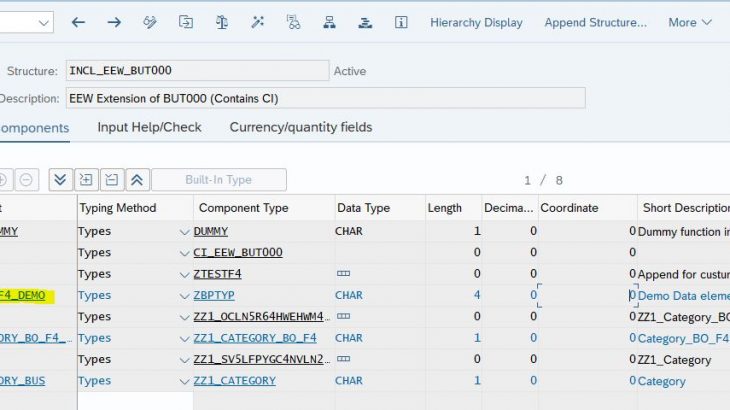Open the ZBPTYP component type link
Image resolution: width=730 pixels, height=410 pixels.
[214, 295]
